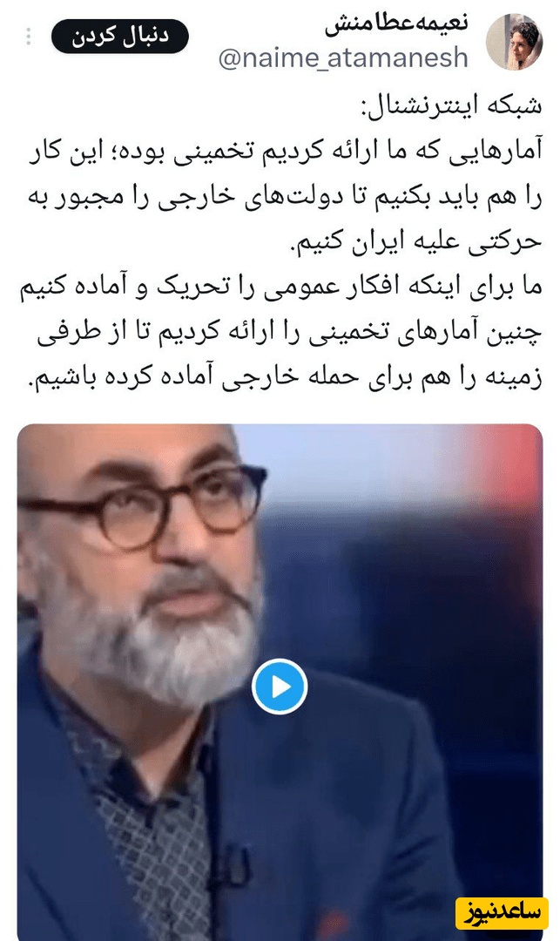Tap the line starting ما برای اینکه افکار
The width and height of the screenshot is (560, 941).
280,286
